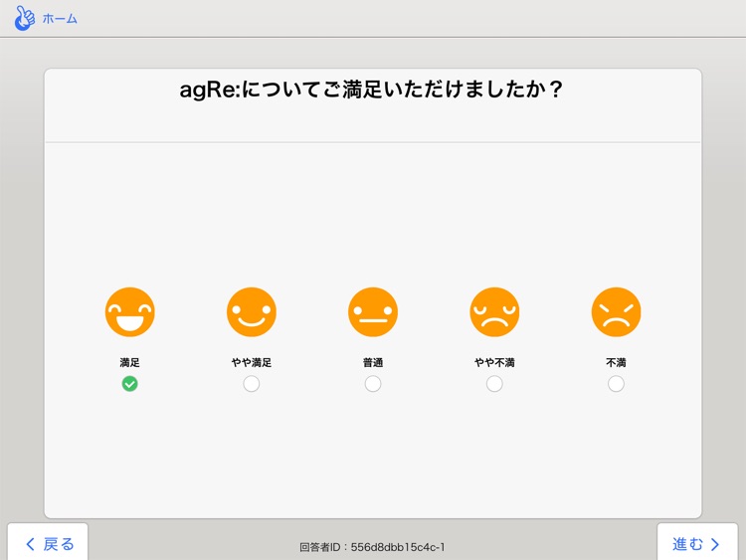Tap the sad やや不満 face icon
Viewport: 746px width, 560px height.
tap(494, 312)
